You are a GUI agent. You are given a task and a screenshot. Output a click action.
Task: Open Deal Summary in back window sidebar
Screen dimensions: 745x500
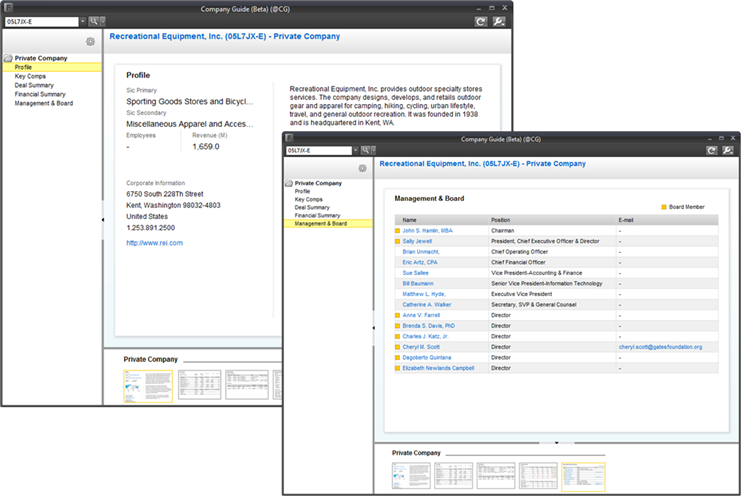pyautogui.click(x=34, y=85)
